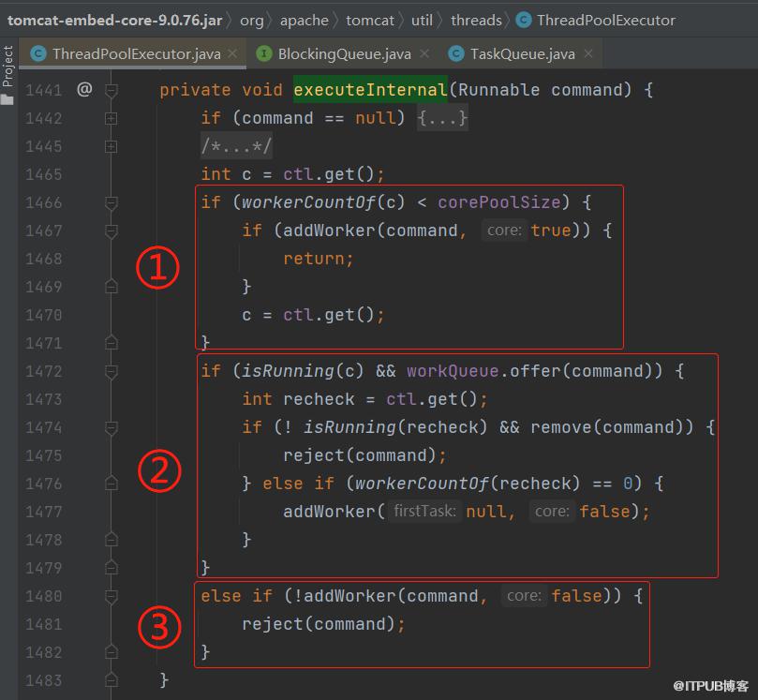
Task: Click the Runnable parameter type
Action: [498, 90]
